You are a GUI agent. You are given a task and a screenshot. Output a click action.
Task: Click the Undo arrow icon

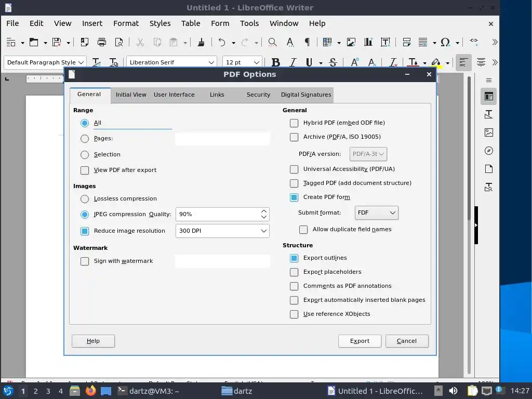(x=222, y=42)
